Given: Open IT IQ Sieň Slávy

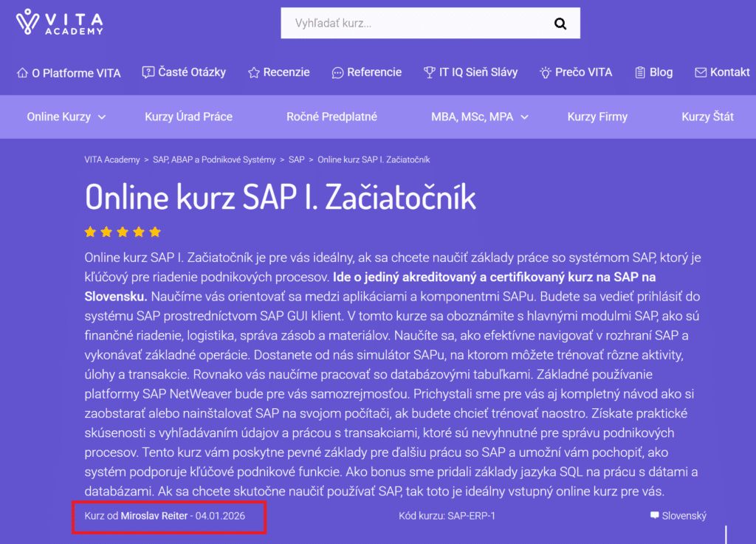Looking at the screenshot, I should click(478, 72).
